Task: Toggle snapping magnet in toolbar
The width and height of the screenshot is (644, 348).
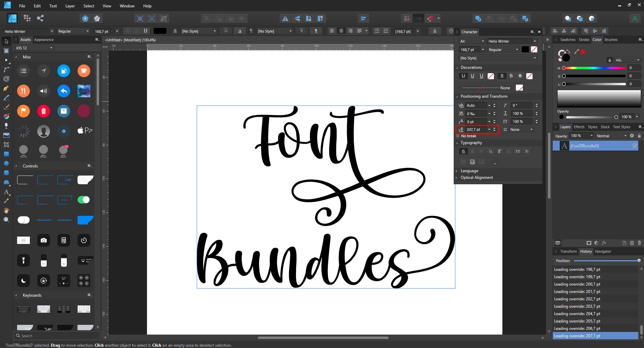Action: pos(430,18)
